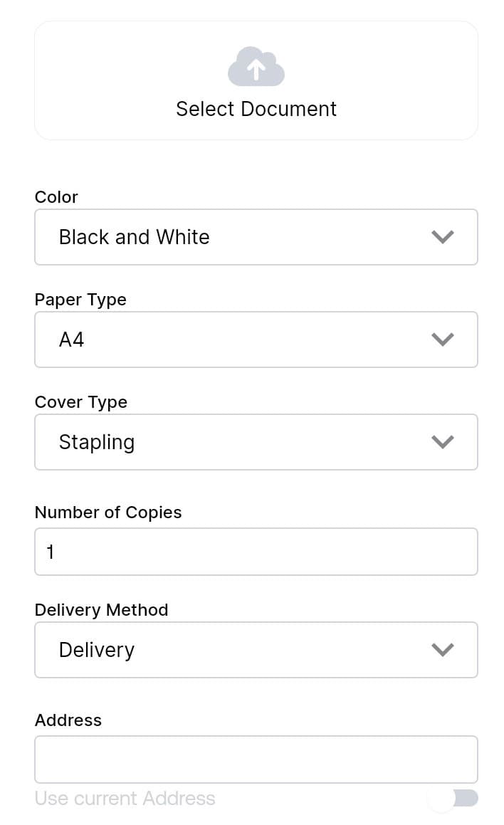
Task: Click the Cover Type chevron arrow
Action: pos(443,442)
